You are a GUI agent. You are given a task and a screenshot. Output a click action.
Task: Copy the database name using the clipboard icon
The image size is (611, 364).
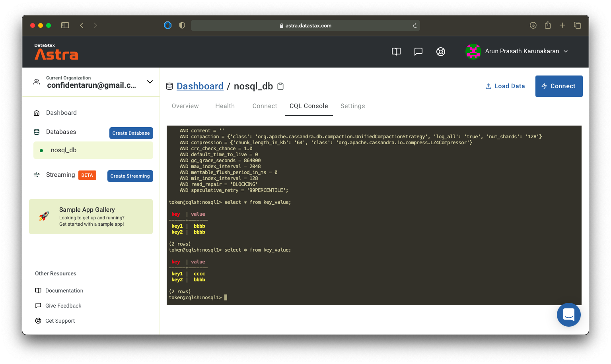coord(280,86)
